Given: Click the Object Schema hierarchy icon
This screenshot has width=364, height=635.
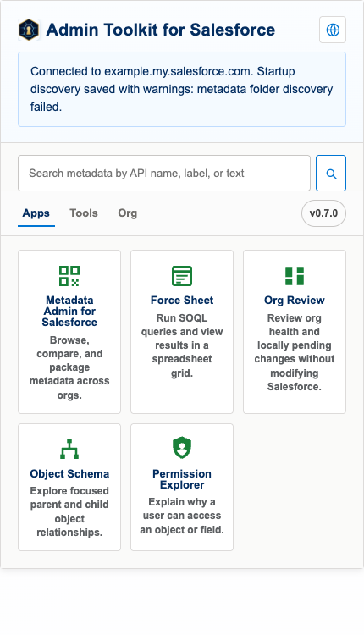Looking at the screenshot, I should (x=69, y=449).
